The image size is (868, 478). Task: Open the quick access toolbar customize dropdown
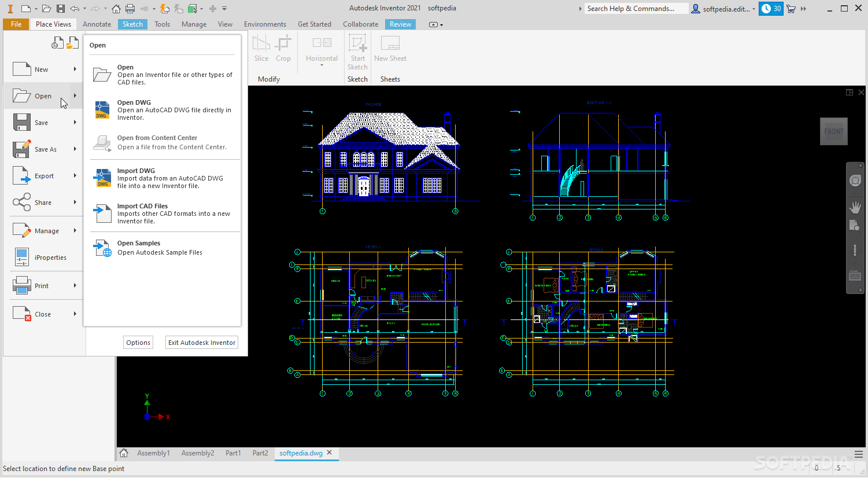224,8
